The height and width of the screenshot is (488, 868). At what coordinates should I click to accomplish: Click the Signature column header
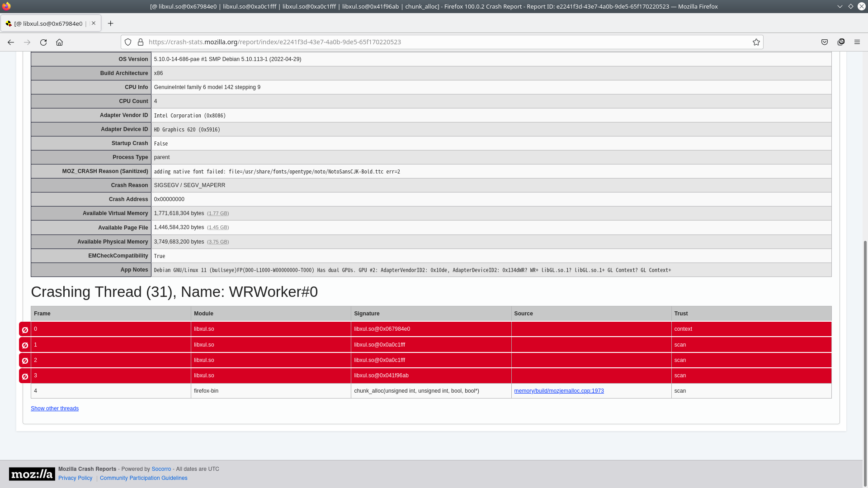pyautogui.click(x=431, y=314)
